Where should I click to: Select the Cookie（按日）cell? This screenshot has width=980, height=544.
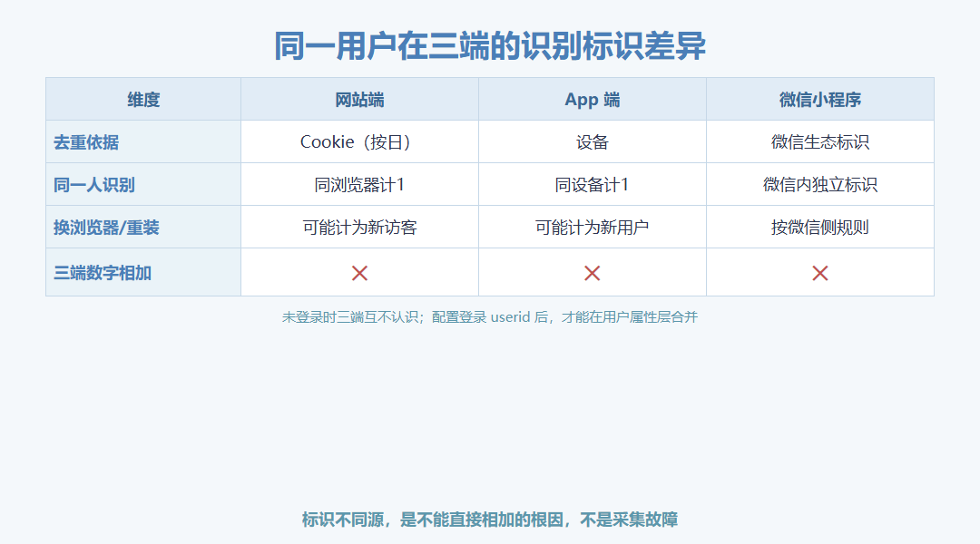[x=359, y=141]
